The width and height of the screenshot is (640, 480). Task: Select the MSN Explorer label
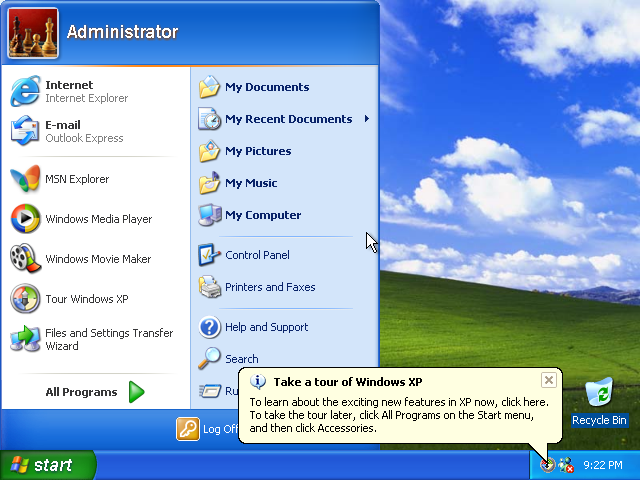click(x=77, y=179)
